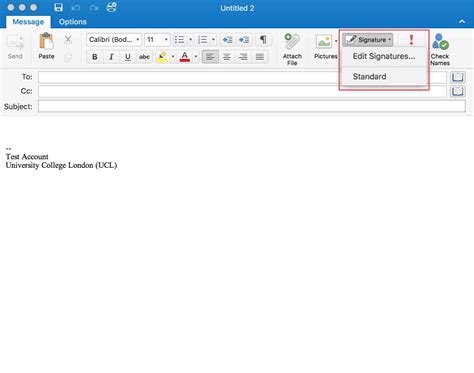Open address book beside Cc field
474x373 pixels.
tap(458, 91)
